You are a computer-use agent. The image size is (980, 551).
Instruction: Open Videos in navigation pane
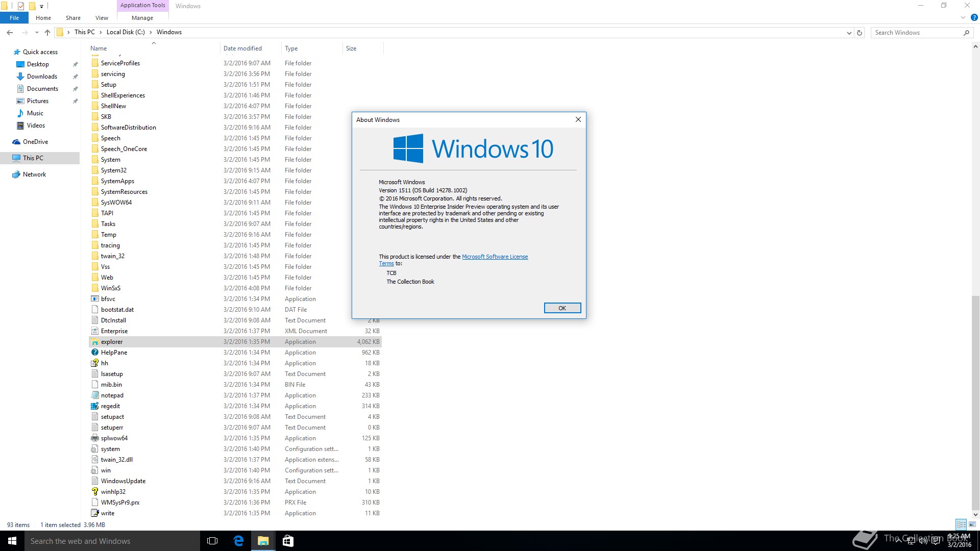coord(36,126)
